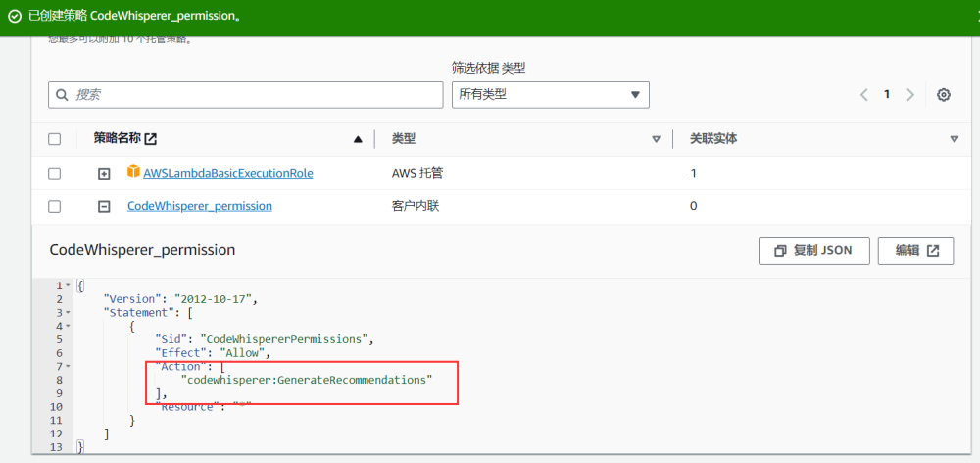Fold JSON line 4 object block
This screenshot has width=980, height=463.
pyautogui.click(x=68, y=326)
